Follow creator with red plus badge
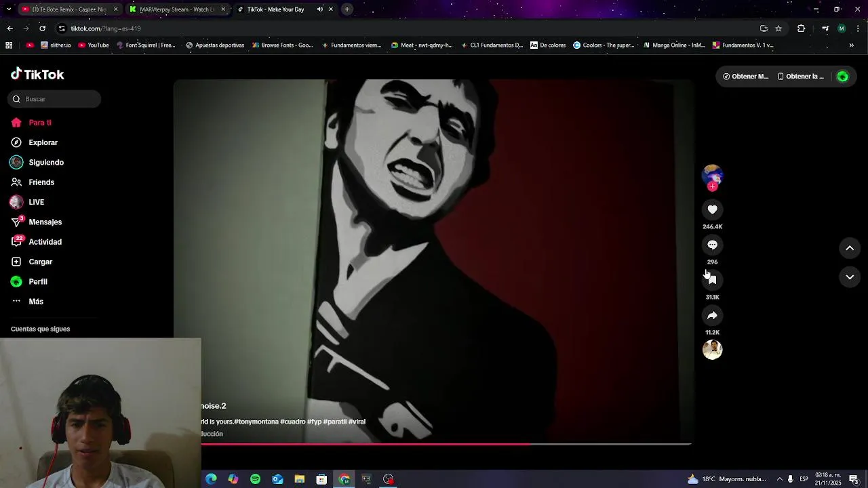 pyautogui.click(x=712, y=186)
